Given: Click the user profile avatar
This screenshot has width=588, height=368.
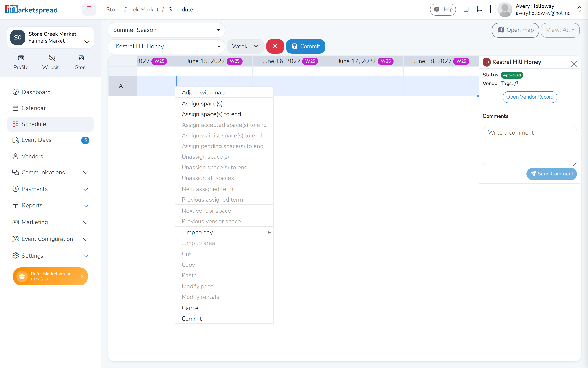Looking at the screenshot, I should tap(505, 9).
